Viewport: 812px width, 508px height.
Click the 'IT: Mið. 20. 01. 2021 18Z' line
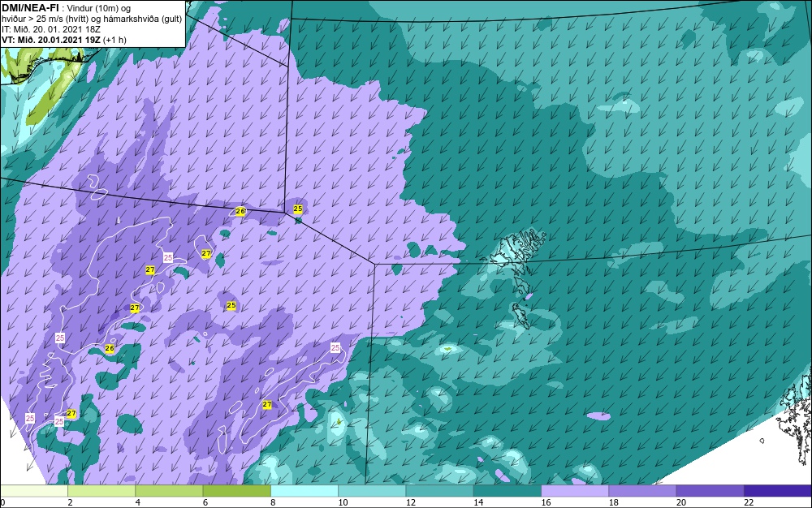(x=50, y=29)
